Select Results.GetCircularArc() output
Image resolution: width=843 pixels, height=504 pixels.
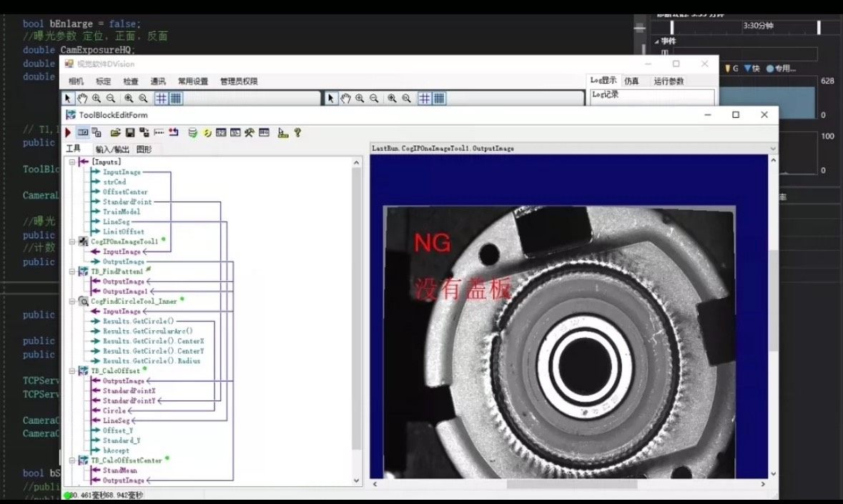pyautogui.click(x=147, y=331)
